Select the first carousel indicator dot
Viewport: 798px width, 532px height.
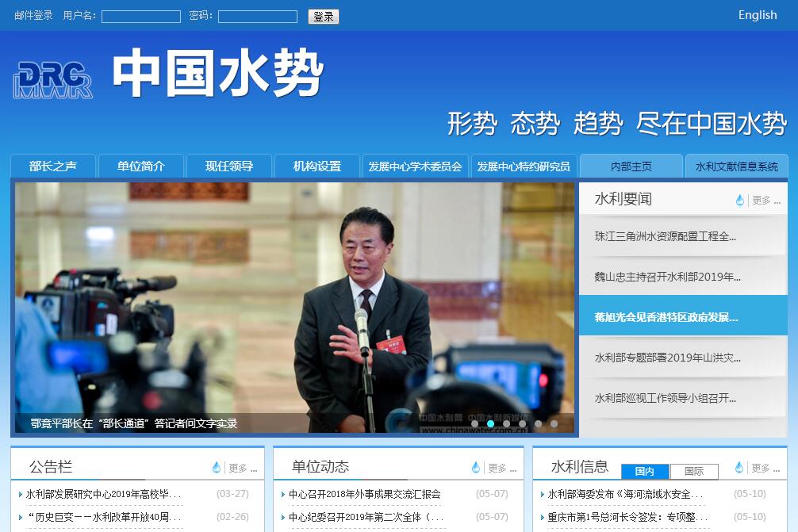coord(474,423)
